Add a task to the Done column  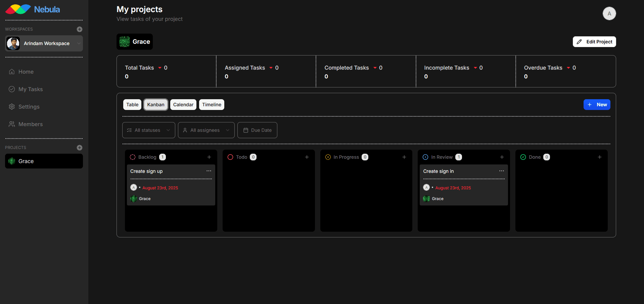point(599,157)
